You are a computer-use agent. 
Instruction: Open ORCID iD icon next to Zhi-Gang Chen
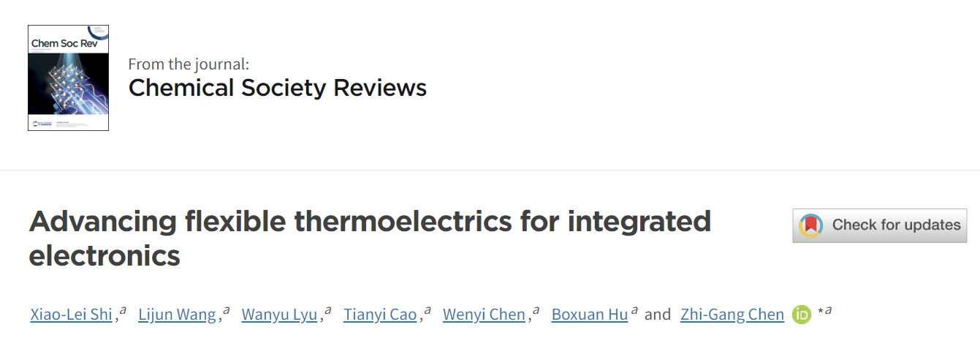802,315
